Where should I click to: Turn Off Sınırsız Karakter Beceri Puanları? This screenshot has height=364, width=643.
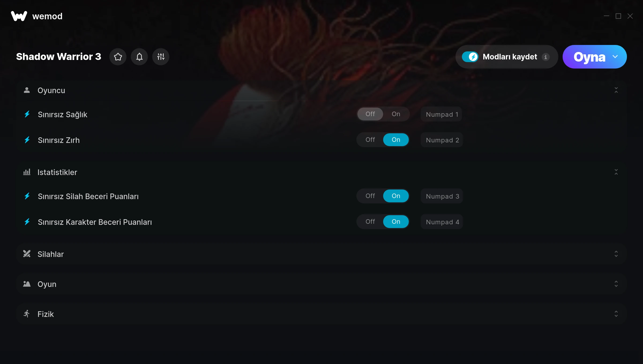tap(370, 222)
